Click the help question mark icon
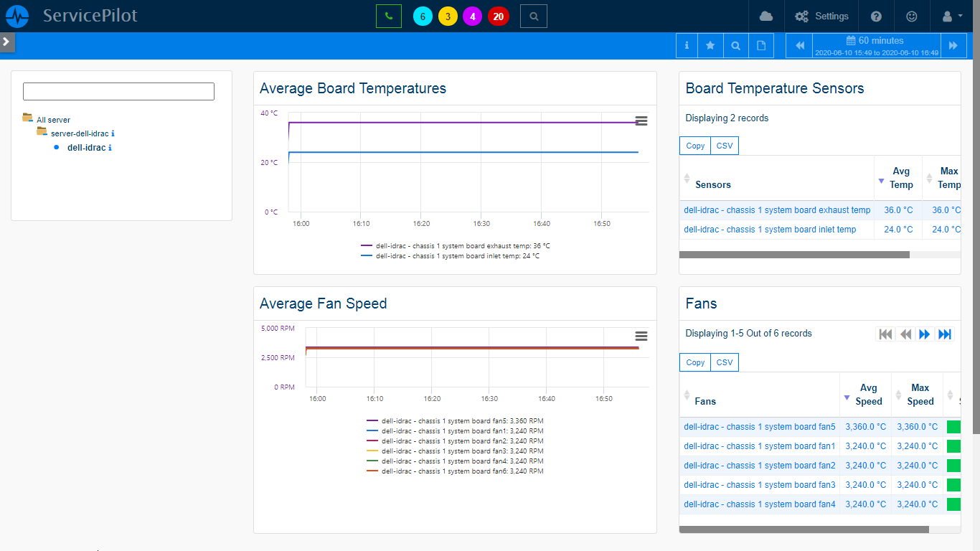 [876, 16]
